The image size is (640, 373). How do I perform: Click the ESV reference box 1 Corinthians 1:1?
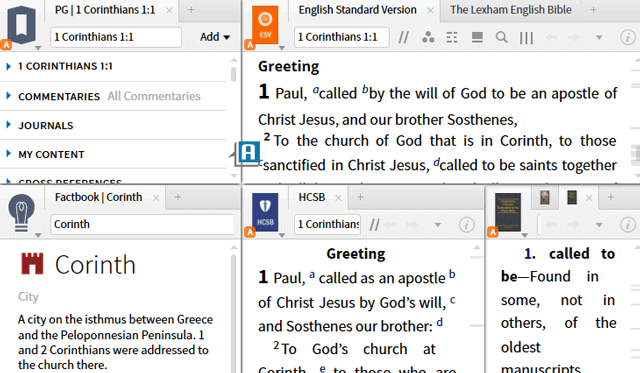tap(341, 37)
